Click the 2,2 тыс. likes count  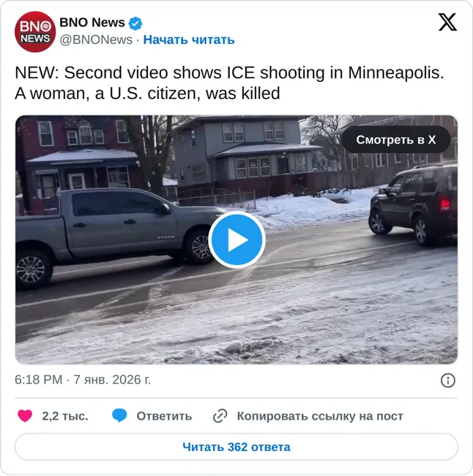[65, 416]
